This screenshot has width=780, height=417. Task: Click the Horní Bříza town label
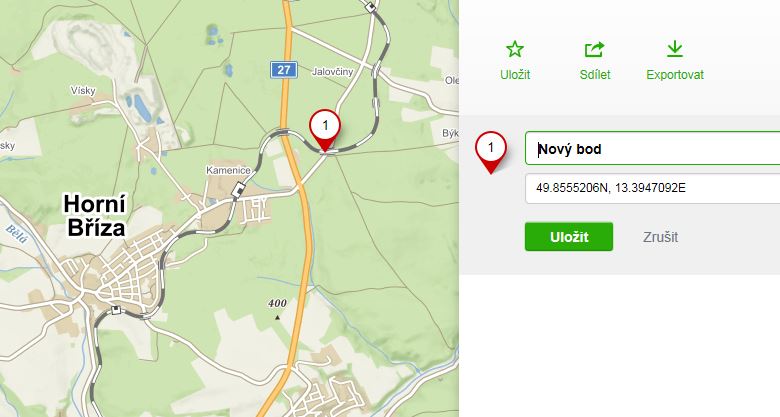tap(94, 215)
